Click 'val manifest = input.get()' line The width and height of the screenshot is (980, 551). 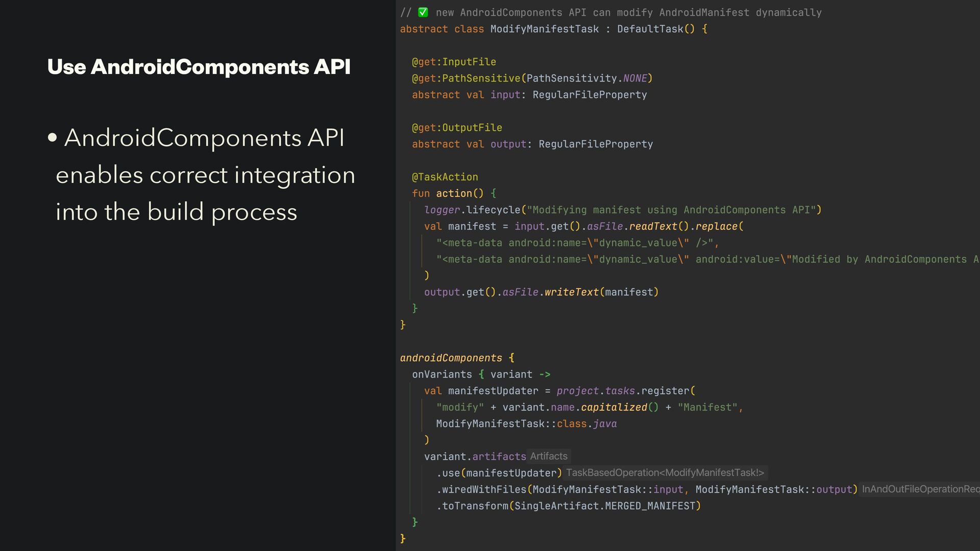[584, 227]
